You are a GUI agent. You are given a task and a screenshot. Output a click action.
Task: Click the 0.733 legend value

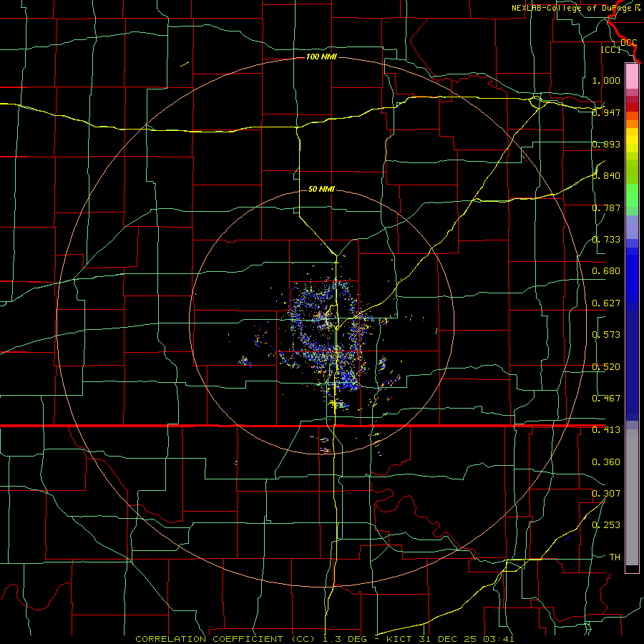(606, 240)
